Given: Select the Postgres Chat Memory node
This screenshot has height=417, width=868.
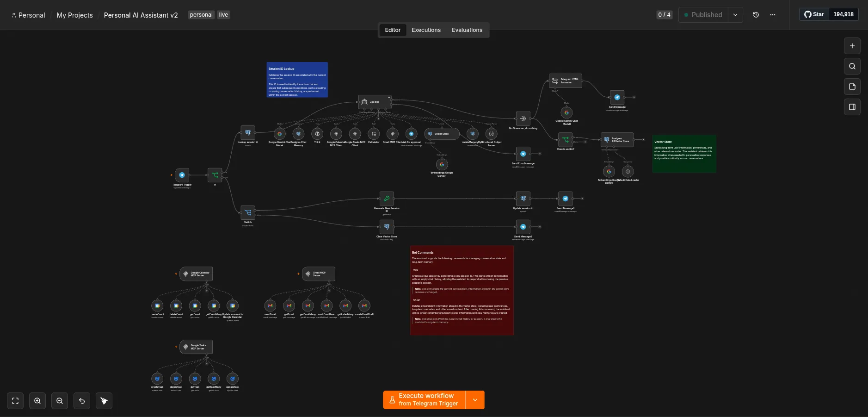Looking at the screenshot, I should click(x=298, y=134).
